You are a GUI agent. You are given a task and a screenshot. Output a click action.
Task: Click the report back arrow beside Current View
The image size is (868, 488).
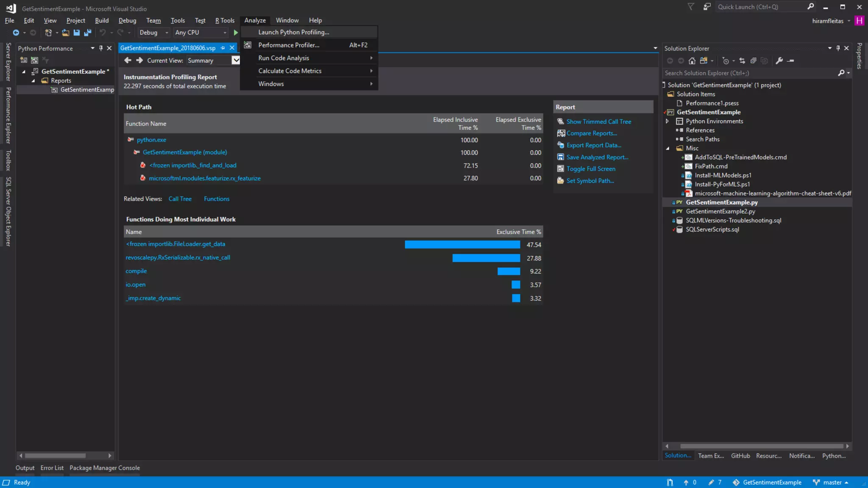point(128,60)
